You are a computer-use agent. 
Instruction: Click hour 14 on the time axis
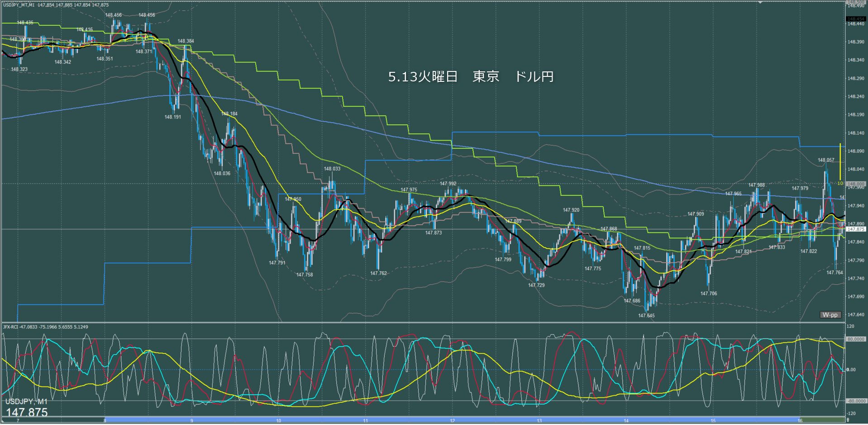(626, 421)
